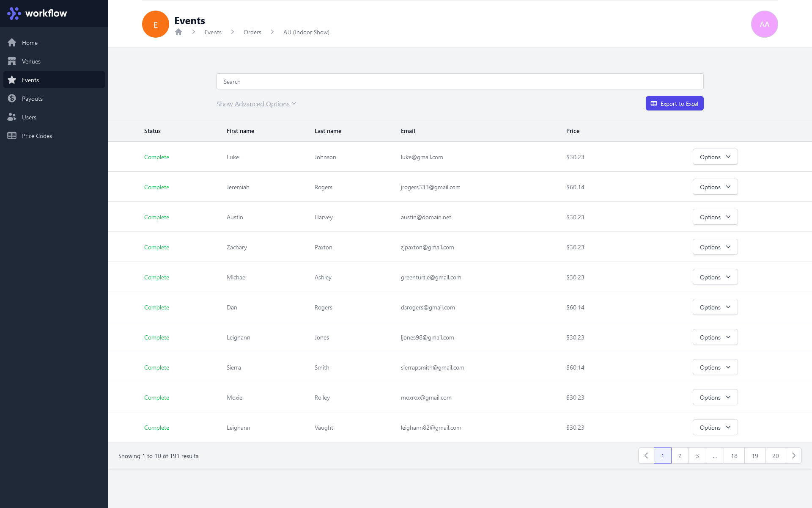Click the Price Codes table icon
812x508 pixels.
pyautogui.click(x=12, y=136)
